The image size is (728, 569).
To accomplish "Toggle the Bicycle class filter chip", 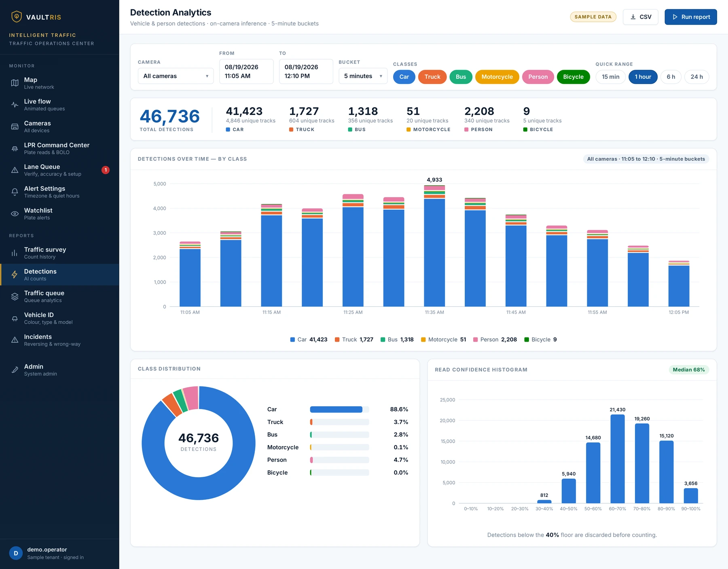I will (573, 77).
